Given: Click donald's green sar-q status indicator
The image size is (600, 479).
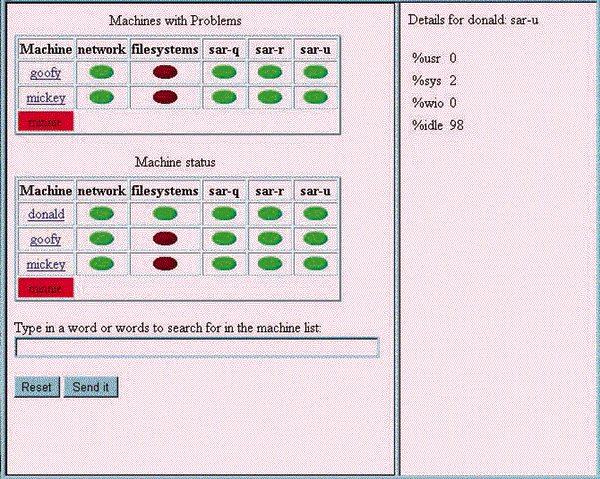Looking at the screenshot, I should pyautogui.click(x=224, y=214).
